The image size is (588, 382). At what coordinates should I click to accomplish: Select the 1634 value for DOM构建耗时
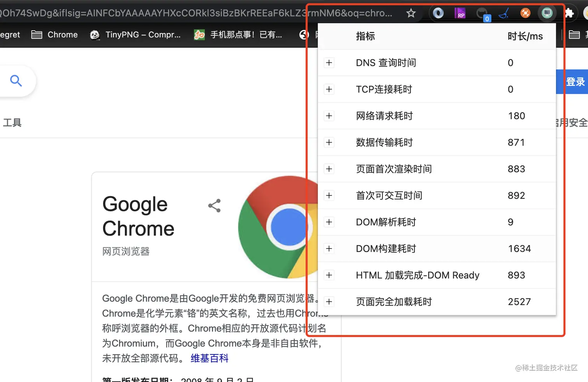tap(520, 249)
